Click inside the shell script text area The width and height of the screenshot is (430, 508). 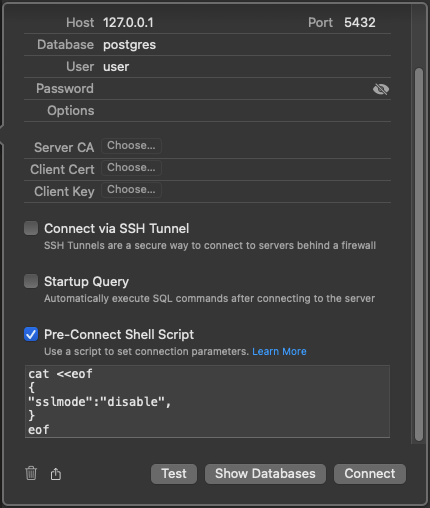pos(207,401)
